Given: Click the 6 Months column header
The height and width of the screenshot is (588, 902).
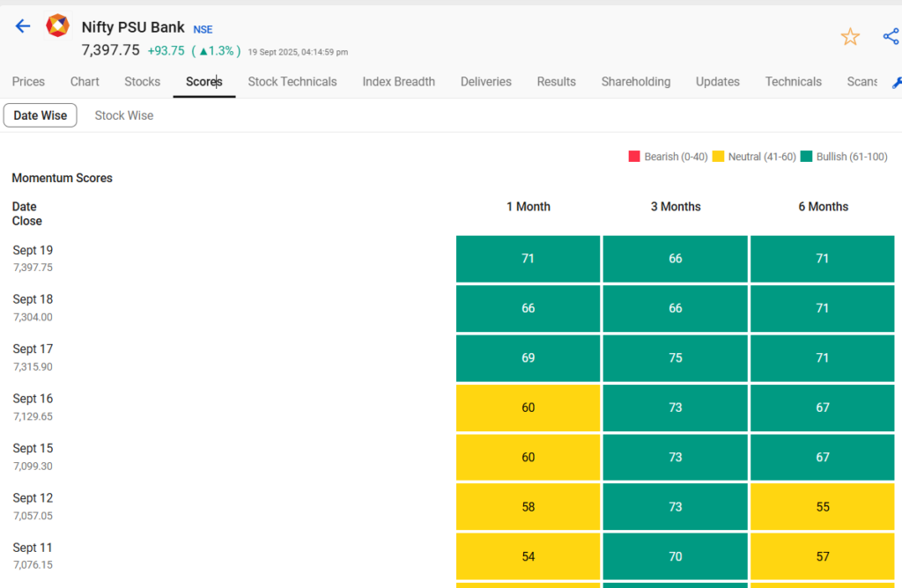Looking at the screenshot, I should [x=823, y=206].
